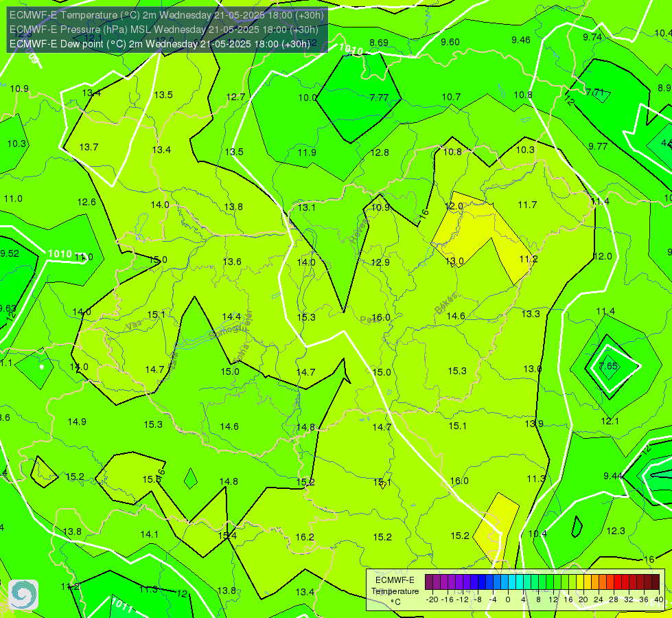This screenshot has height=618, width=672.
Task: Click the 12.3 temperature value
Action: [x=616, y=531]
